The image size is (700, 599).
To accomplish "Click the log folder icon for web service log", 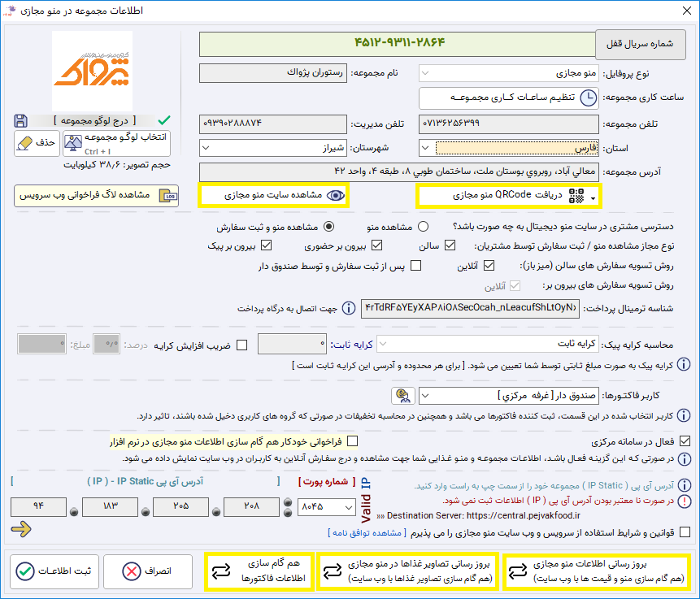I will click(168, 196).
